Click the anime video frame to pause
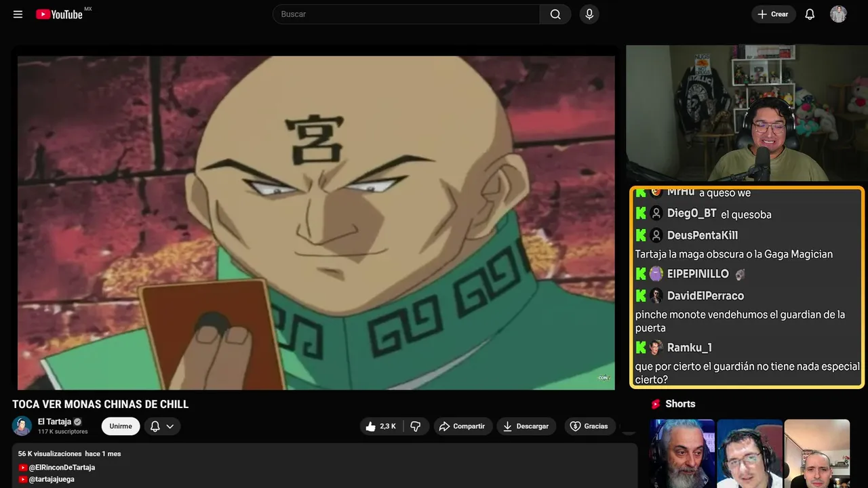This screenshot has width=868, height=488. (316, 222)
